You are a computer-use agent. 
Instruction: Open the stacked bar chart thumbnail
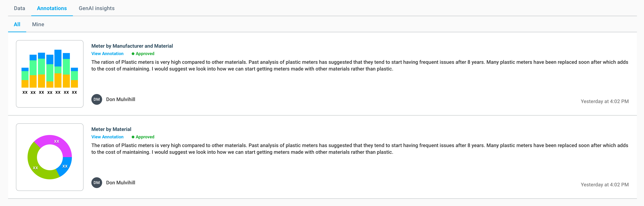pos(50,74)
